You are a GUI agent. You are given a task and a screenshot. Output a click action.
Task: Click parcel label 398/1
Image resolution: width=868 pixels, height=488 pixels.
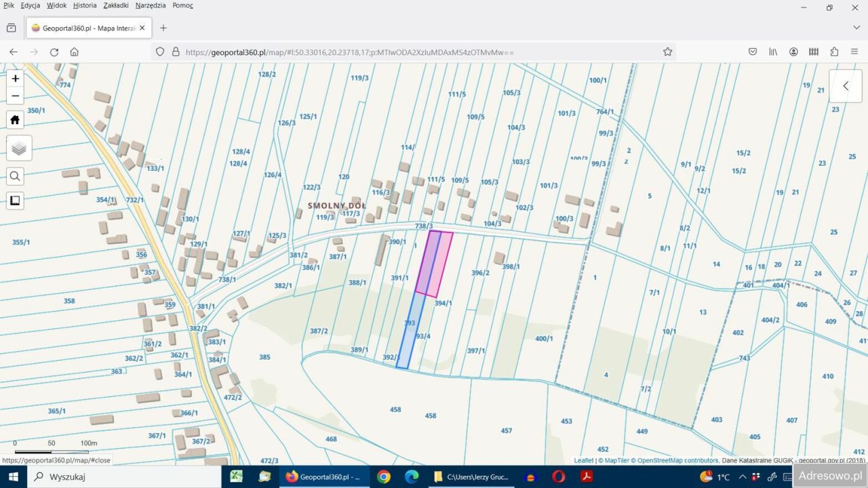(x=511, y=266)
